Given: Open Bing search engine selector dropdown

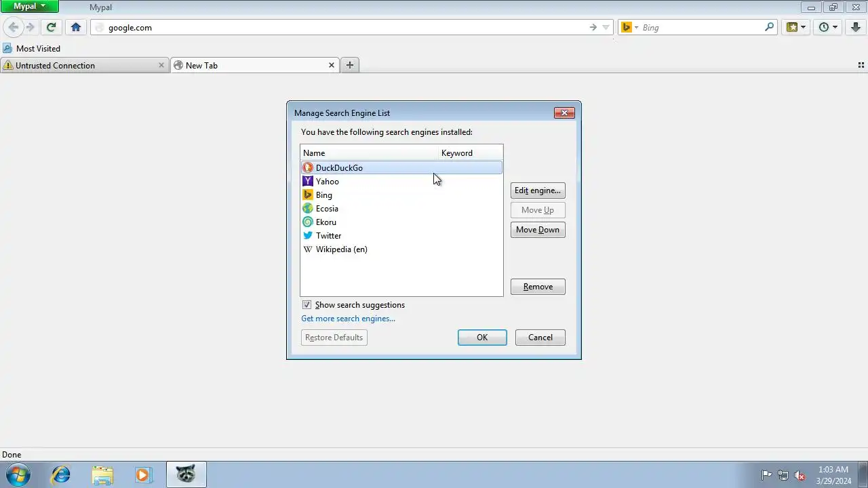Looking at the screenshot, I should [630, 27].
